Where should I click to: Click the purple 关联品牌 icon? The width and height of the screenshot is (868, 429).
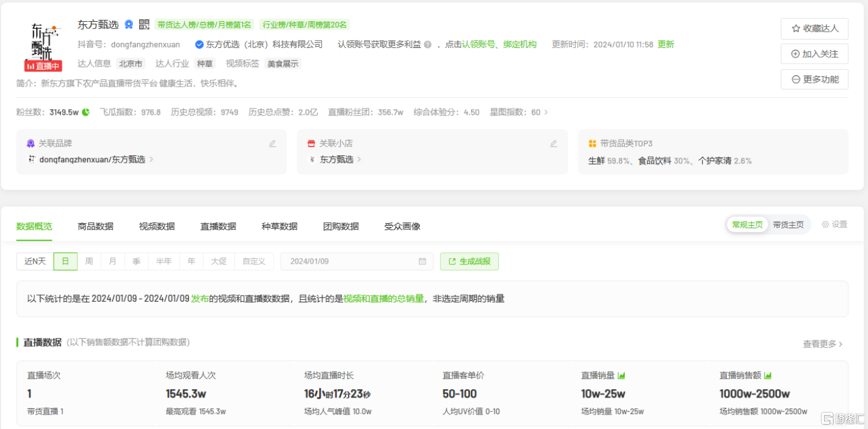(31, 143)
